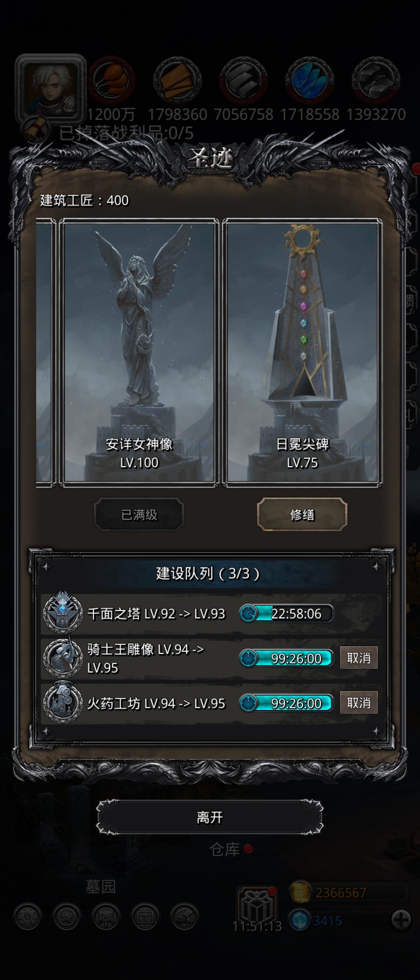Tap the loot scroll icon
The image size is (420, 980).
pyautogui.click(x=36, y=130)
